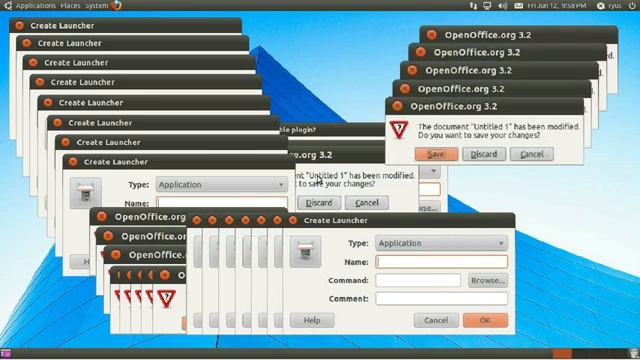The width and height of the screenshot is (640, 360).
Task: Click the show desktop icon in bottom panel
Action: (6, 353)
